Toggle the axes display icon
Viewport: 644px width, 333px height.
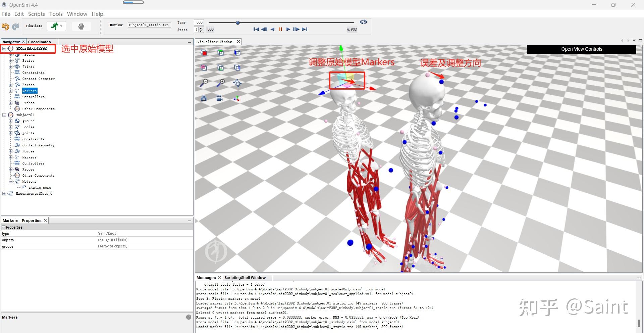click(x=237, y=98)
